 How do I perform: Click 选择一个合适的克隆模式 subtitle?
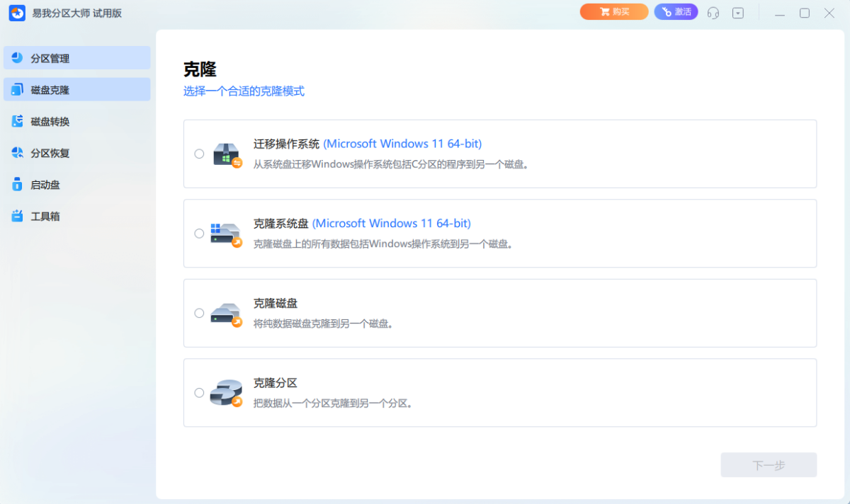pyautogui.click(x=244, y=91)
